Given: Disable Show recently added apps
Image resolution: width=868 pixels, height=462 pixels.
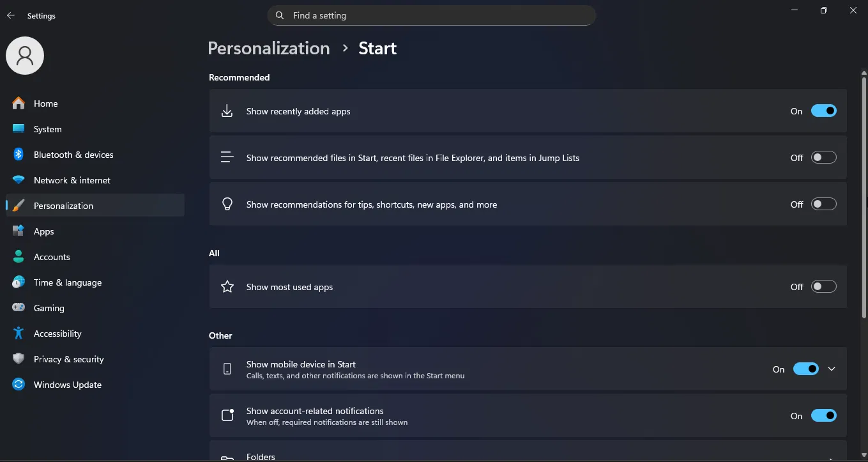Looking at the screenshot, I should [824, 111].
